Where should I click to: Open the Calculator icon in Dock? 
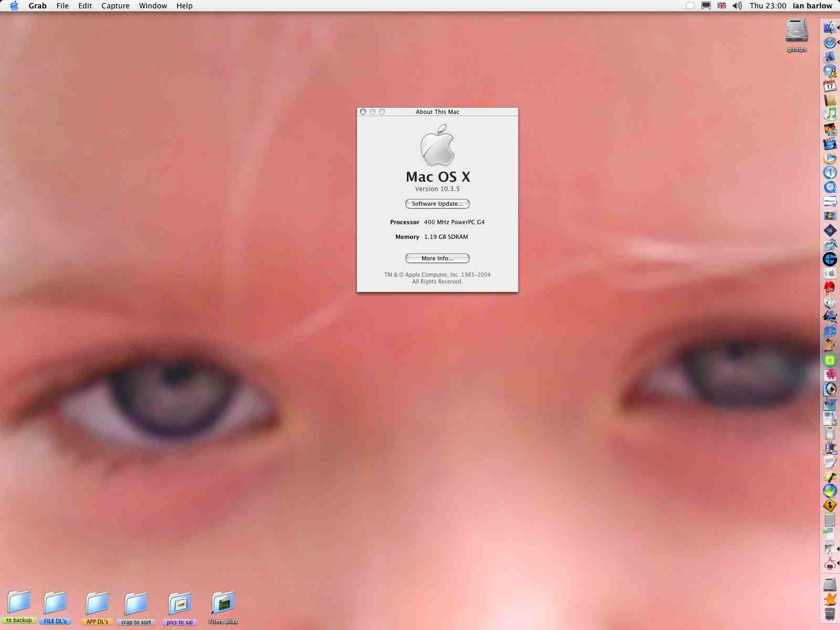click(x=830, y=520)
